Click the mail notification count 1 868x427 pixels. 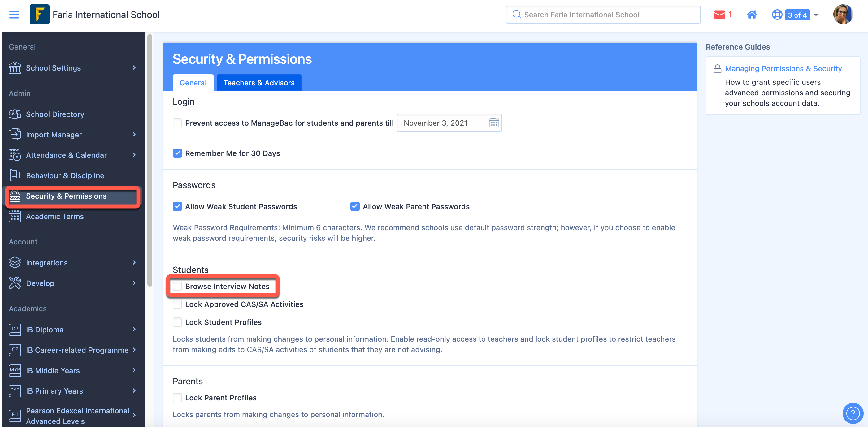click(730, 14)
